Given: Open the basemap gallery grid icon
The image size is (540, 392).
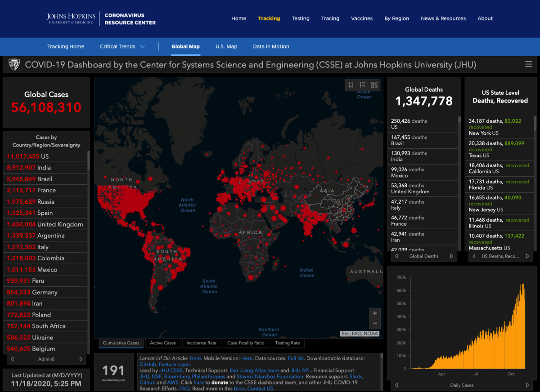Looking at the screenshot, I should [374, 85].
